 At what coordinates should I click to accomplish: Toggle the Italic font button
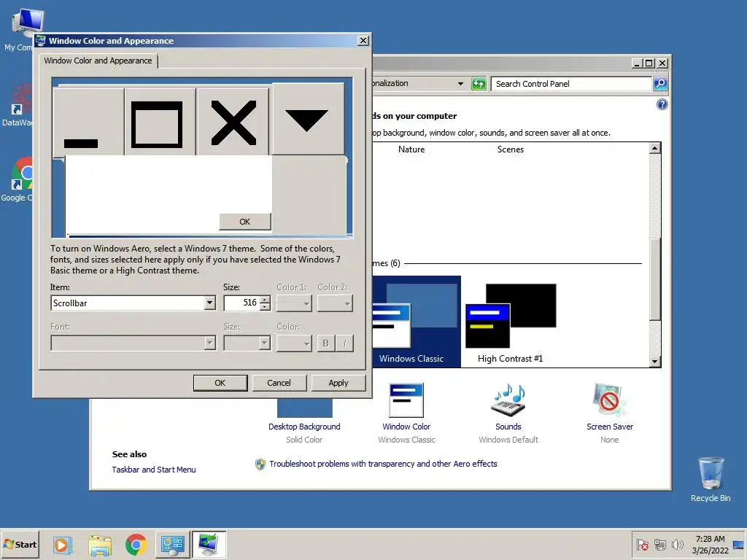[x=344, y=343]
